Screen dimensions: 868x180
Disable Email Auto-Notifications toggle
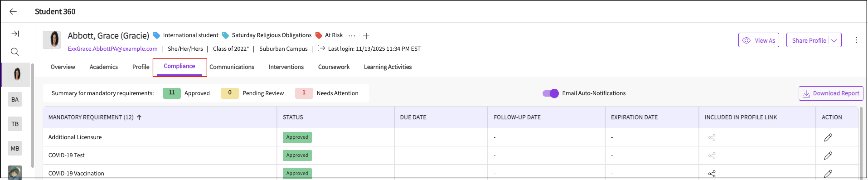550,93
